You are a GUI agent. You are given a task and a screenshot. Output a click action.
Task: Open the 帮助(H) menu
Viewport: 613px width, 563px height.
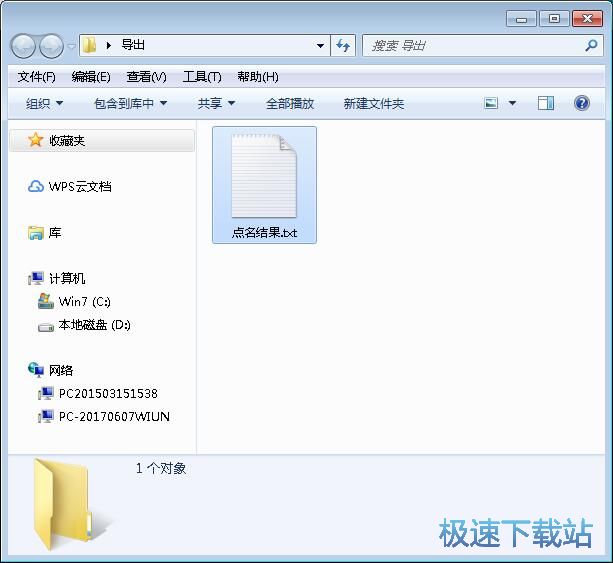(258, 77)
